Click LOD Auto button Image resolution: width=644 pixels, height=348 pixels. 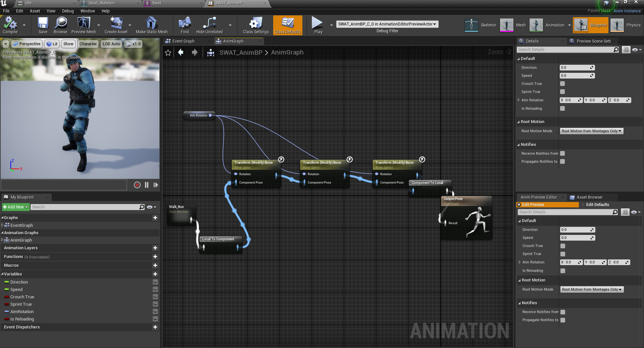tap(111, 44)
